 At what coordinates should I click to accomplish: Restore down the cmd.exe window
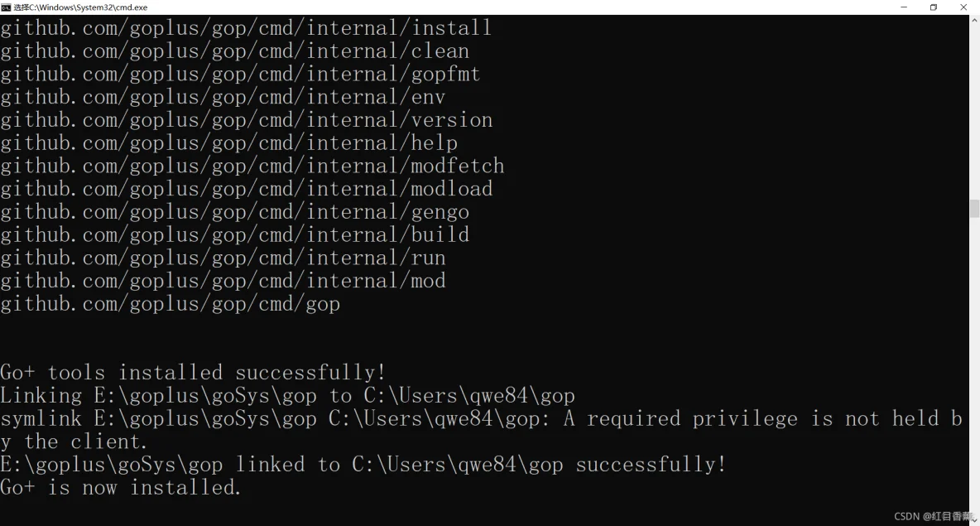coord(934,7)
